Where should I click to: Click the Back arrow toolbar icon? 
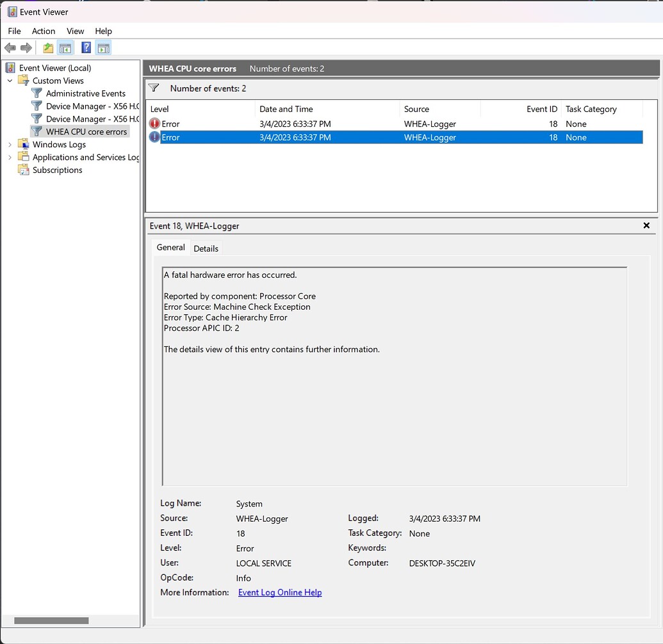click(10, 48)
